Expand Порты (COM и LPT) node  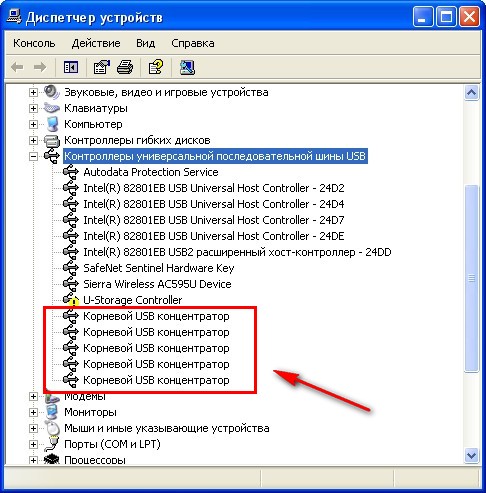click(33, 444)
